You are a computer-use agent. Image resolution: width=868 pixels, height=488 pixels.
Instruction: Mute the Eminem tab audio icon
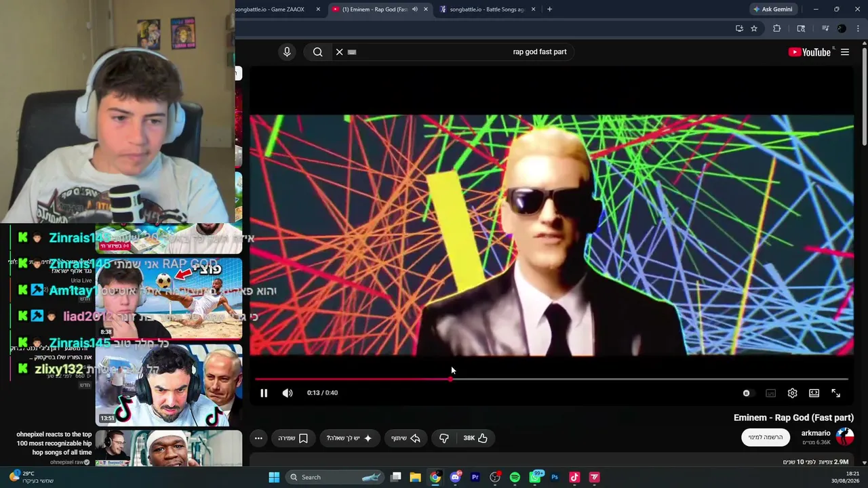414,9
